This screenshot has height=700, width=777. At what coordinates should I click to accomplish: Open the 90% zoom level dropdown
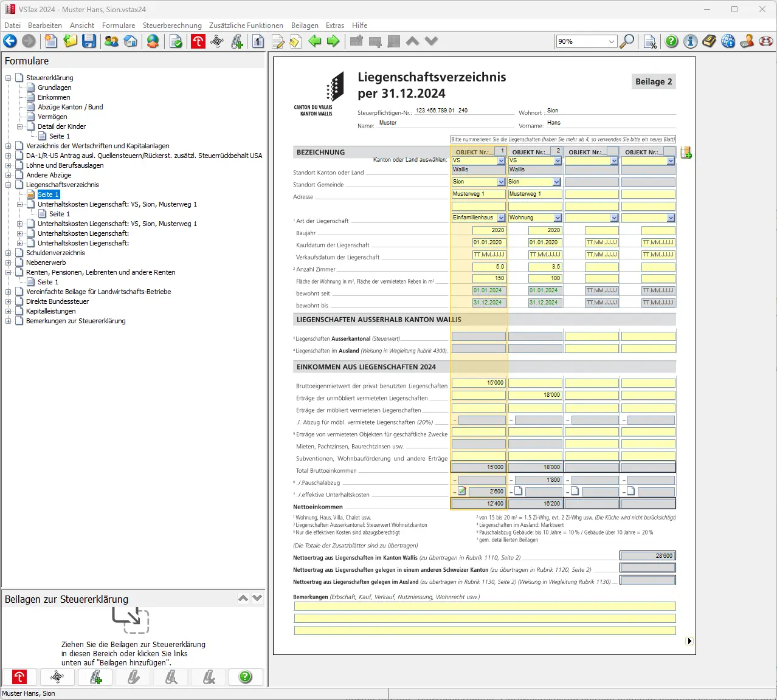coord(611,41)
